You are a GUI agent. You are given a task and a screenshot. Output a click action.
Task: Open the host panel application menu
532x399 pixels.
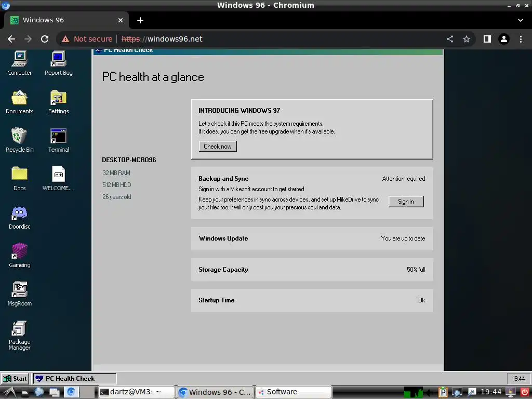(9, 392)
